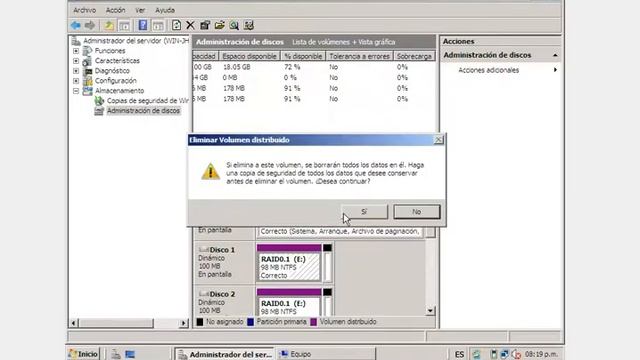The height and width of the screenshot is (360, 640).
Task: Click the open folder toolbar icon
Action: coord(220,25)
